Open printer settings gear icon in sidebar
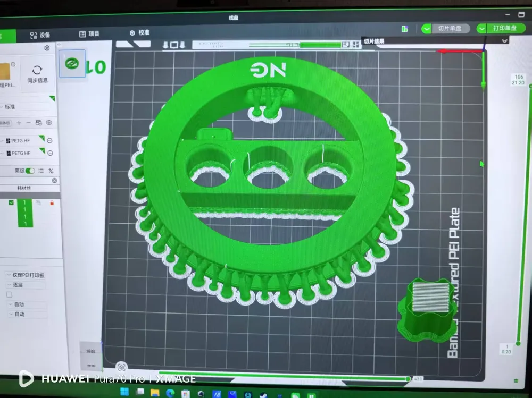The height and width of the screenshot is (398, 532). point(47,48)
